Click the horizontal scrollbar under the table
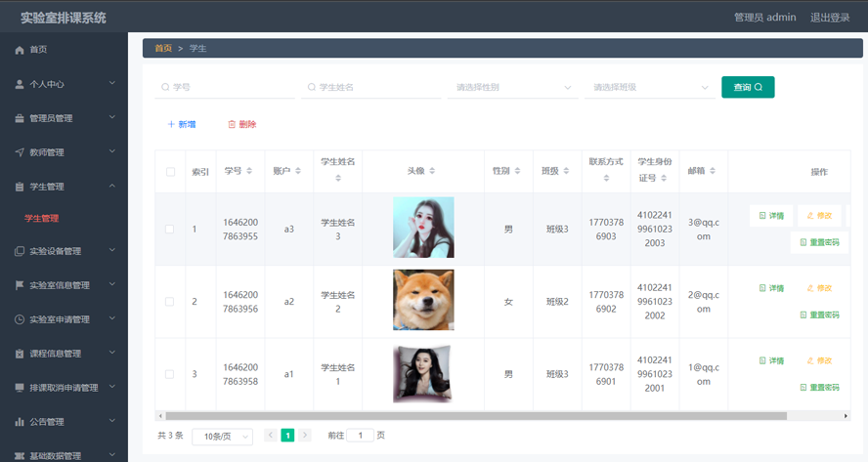Screen dimensions: 868x462 click(x=479, y=416)
